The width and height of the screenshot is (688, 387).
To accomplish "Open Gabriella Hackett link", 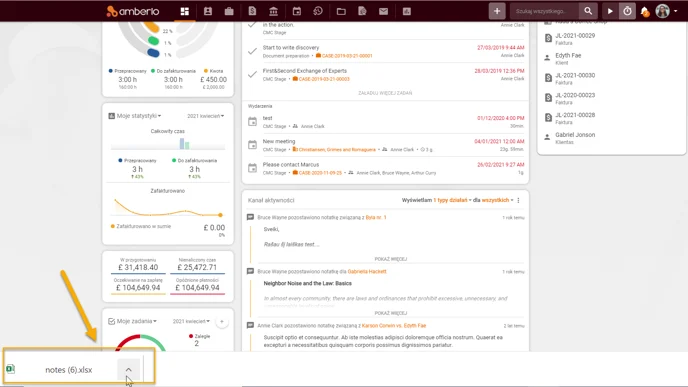I will coord(367,272).
